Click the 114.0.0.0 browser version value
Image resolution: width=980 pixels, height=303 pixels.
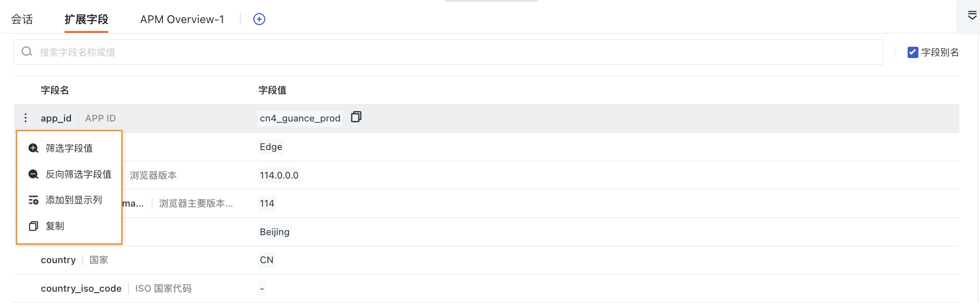pos(279,175)
